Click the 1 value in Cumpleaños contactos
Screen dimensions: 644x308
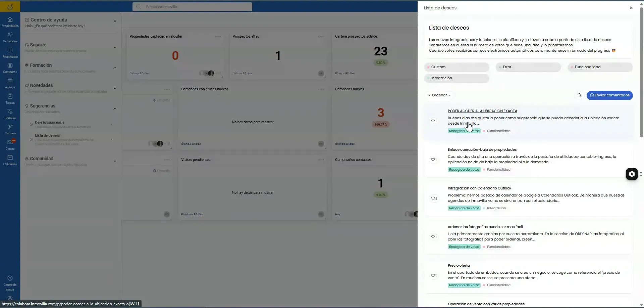click(x=381, y=183)
